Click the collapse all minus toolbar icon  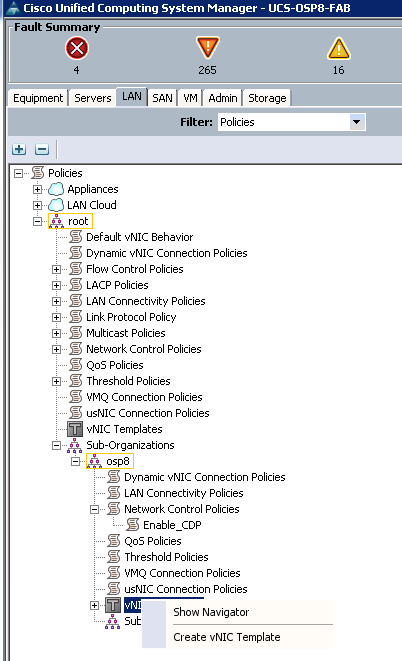(x=42, y=149)
